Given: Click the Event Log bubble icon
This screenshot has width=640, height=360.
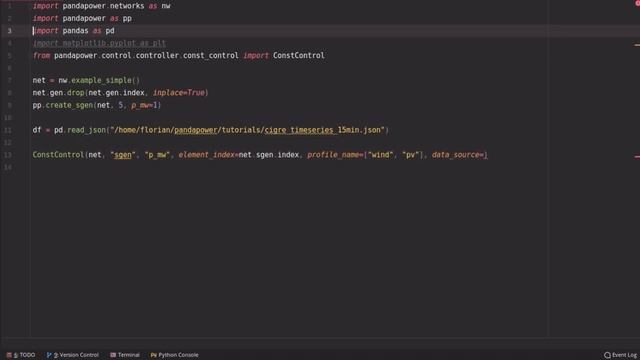Looking at the screenshot, I should [x=607, y=355].
